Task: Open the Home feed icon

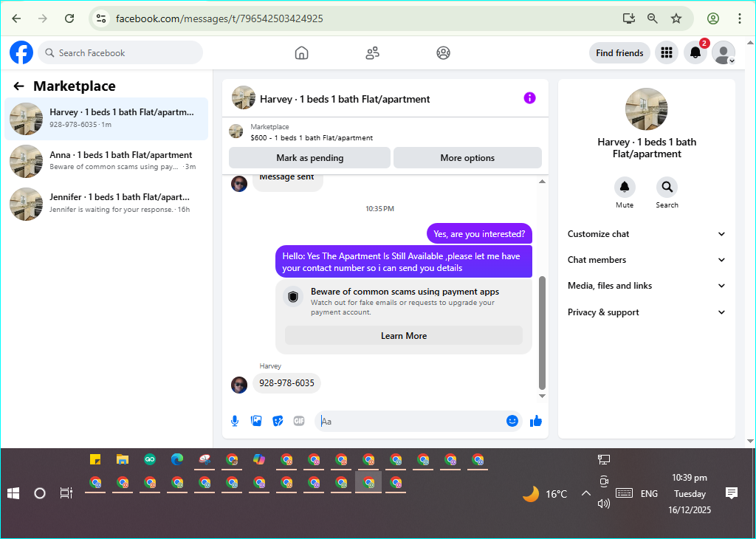Action: pos(301,52)
